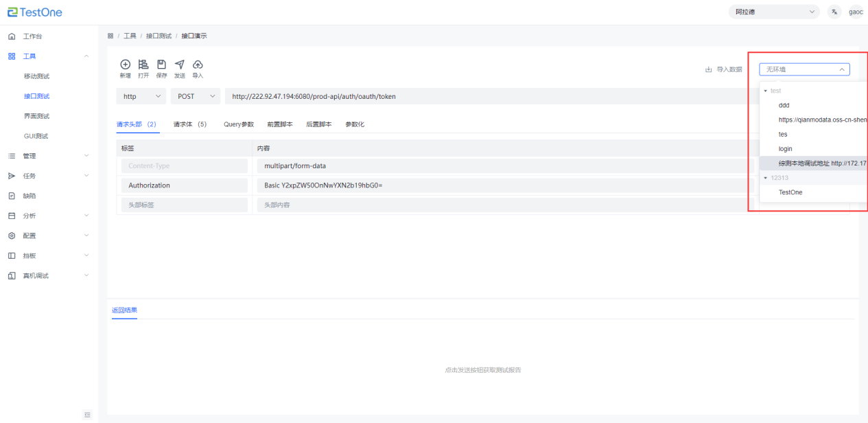Open the 阿拉德 project selector dropdown
The width and height of the screenshot is (868, 423).
(775, 12)
